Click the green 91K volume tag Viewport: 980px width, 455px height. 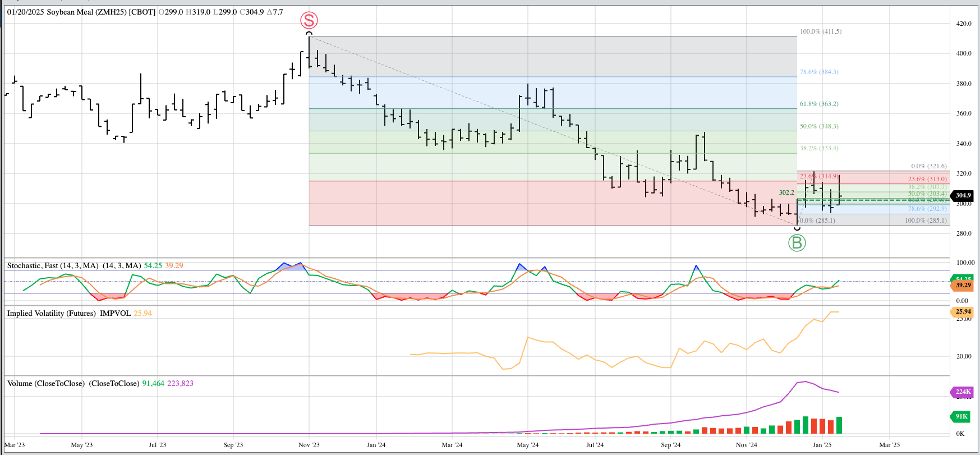click(961, 416)
